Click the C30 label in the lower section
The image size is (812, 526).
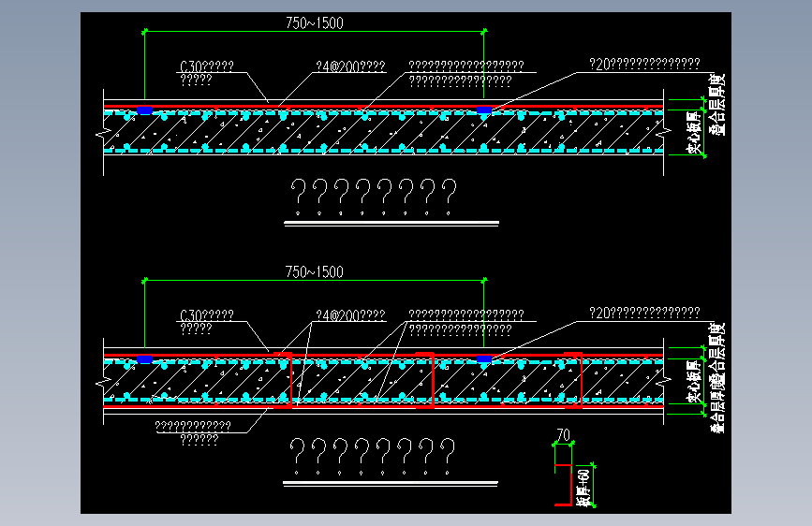click(207, 314)
